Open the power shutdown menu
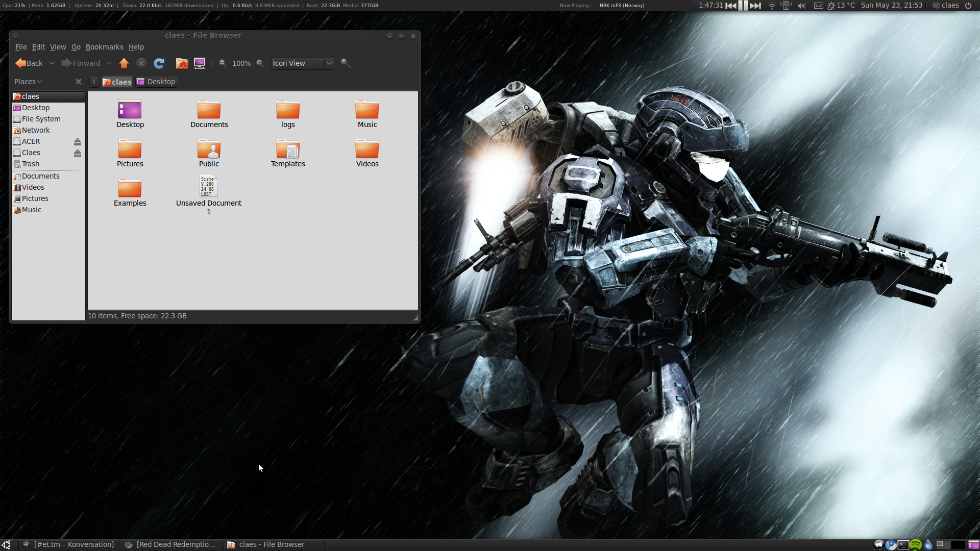This screenshot has width=980, height=551. 968,6
